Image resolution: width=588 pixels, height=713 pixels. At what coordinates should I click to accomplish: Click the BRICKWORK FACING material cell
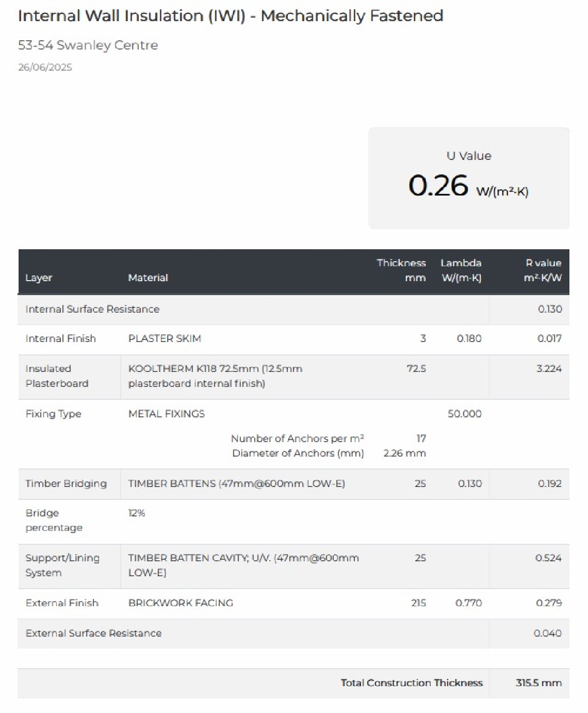coord(181,603)
